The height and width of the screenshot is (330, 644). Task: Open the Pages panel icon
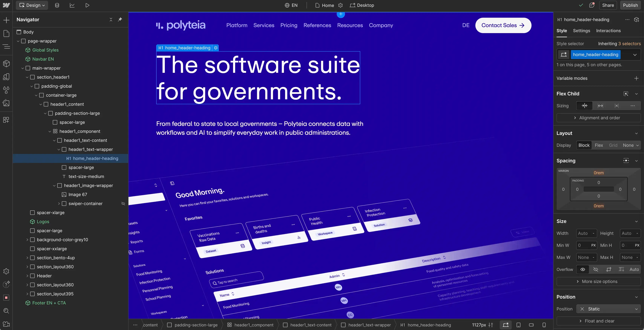(6, 33)
